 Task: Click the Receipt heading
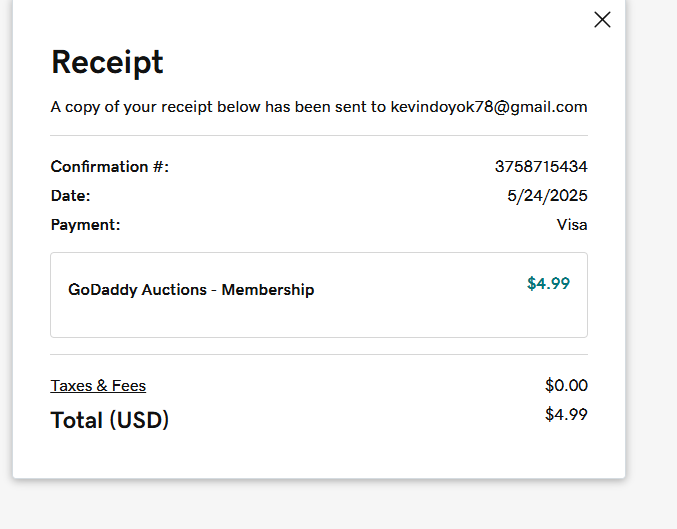[x=107, y=62]
